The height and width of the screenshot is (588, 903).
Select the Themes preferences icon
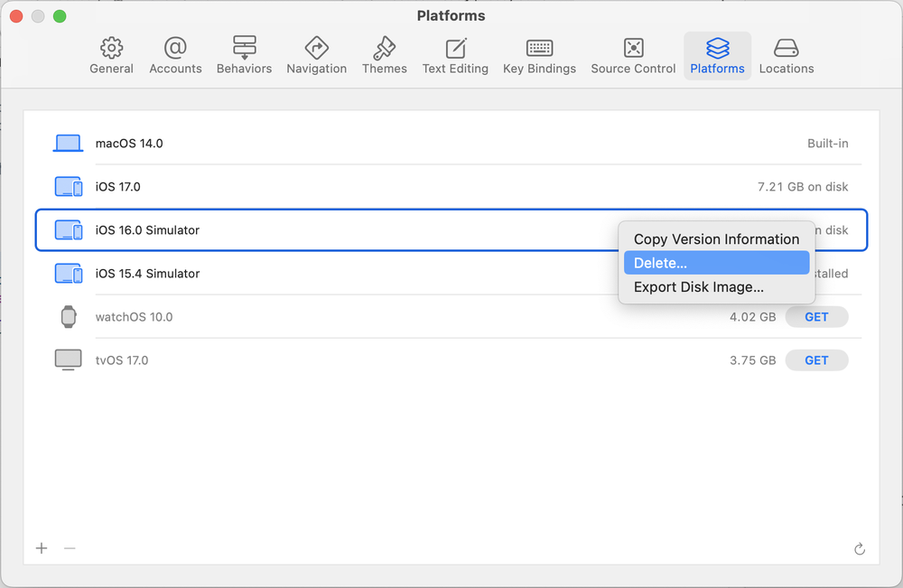click(384, 56)
